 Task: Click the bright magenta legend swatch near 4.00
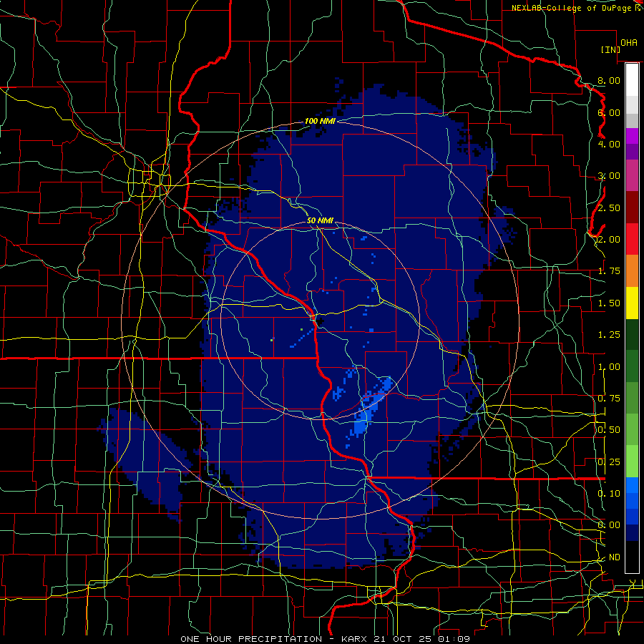632,136
